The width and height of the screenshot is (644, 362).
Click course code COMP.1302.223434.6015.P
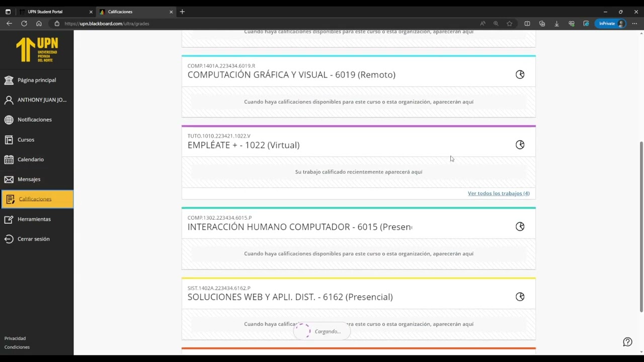coord(219,218)
